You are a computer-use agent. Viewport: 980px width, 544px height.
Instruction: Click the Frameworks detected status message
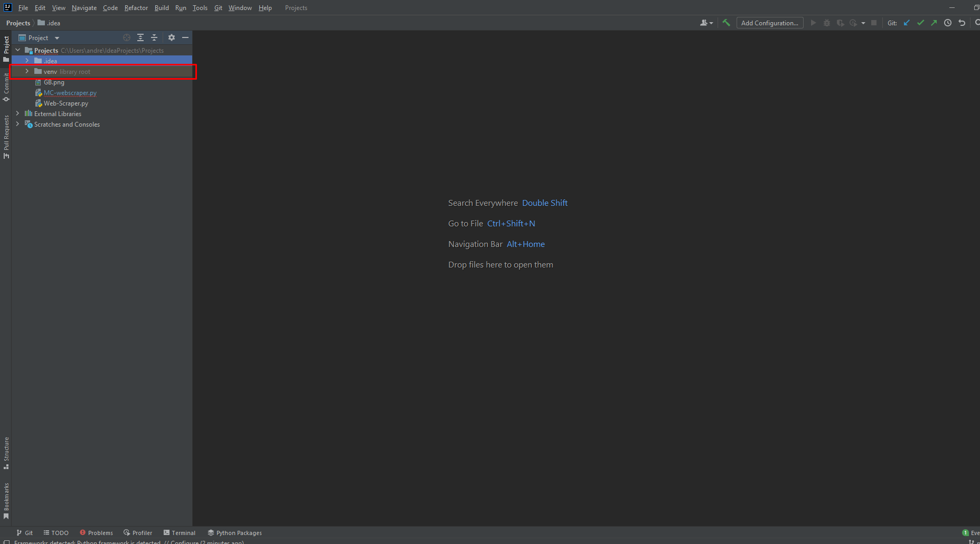point(129,542)
